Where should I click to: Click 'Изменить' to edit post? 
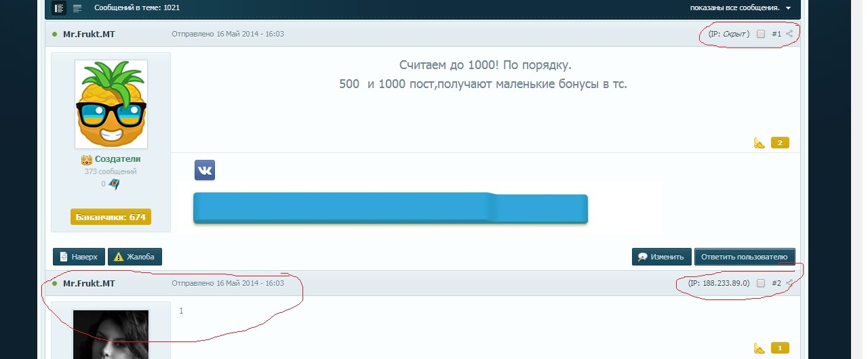coord(661,257)
